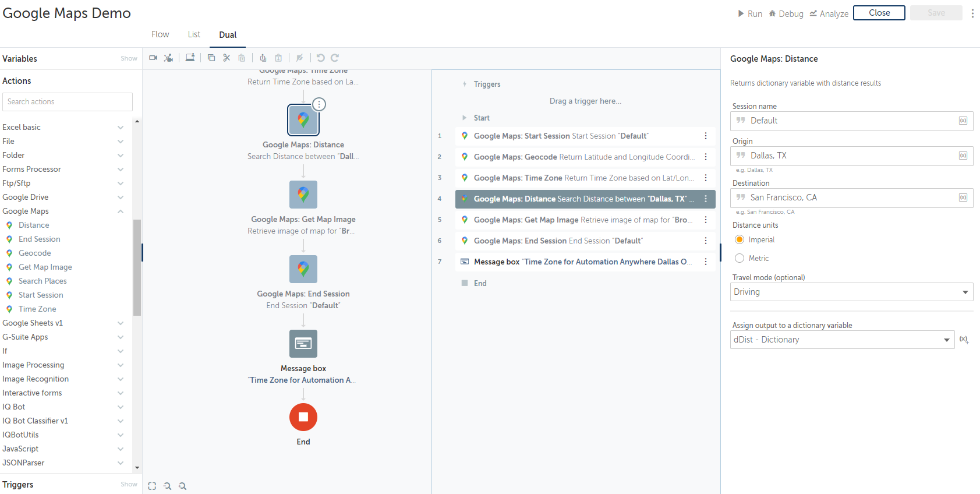Click the Get Map Image flow node

click(x=303, y=195)
